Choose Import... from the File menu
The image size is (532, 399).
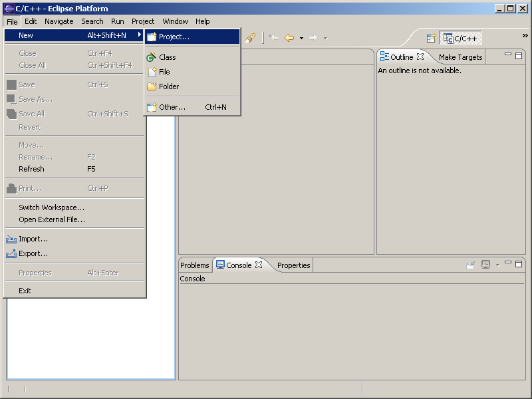[x=33, y=239]
